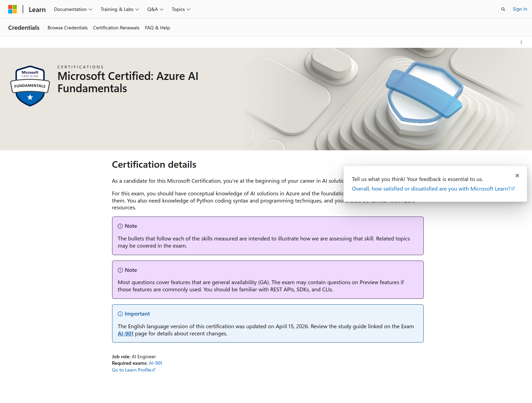The width and height of the screenshot is (532, 403).
Task: Click the info icon beside Important
Action: [120, 314]
